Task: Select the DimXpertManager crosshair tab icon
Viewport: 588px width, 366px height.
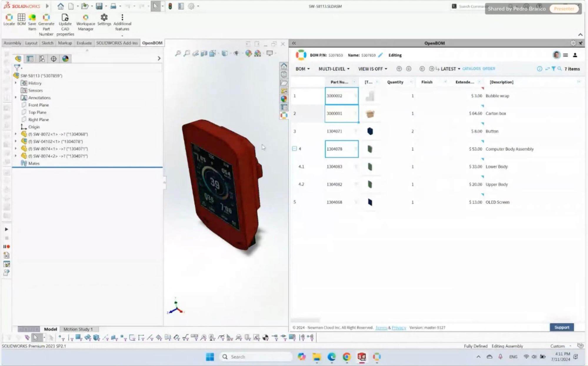Action: pyautogui.click(x=54, y=59)
